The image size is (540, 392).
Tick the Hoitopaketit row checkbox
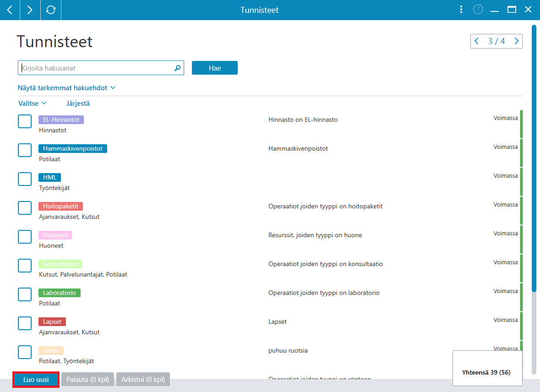(x=25, y=208)
